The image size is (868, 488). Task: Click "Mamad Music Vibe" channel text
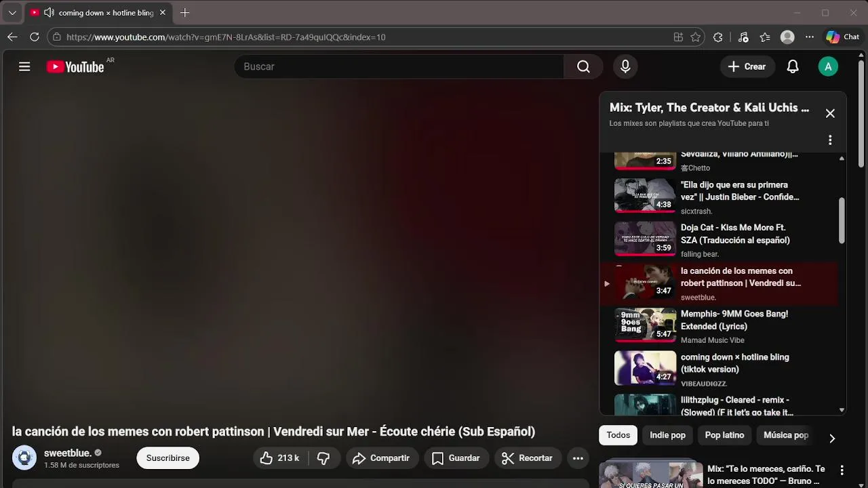tap(713, 340)
